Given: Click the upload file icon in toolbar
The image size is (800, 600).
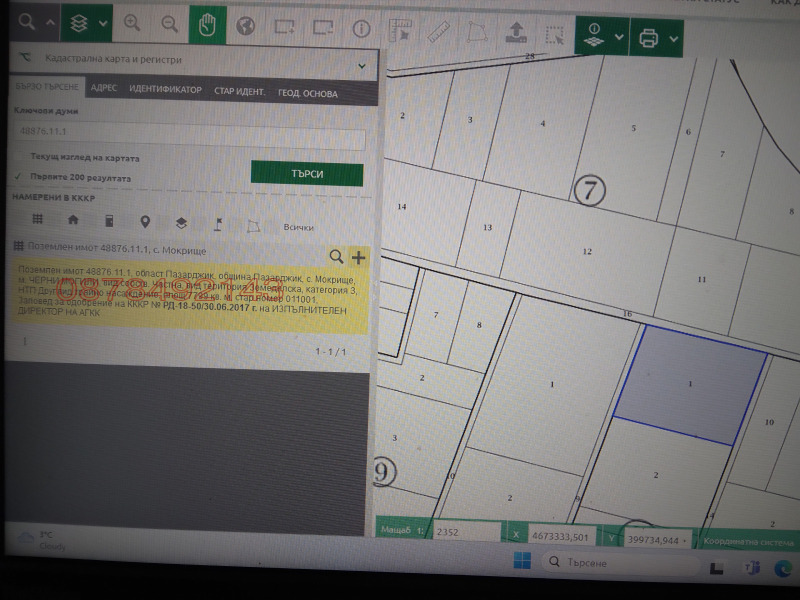Looking at the screenshot, I should (x=515, y=31).
